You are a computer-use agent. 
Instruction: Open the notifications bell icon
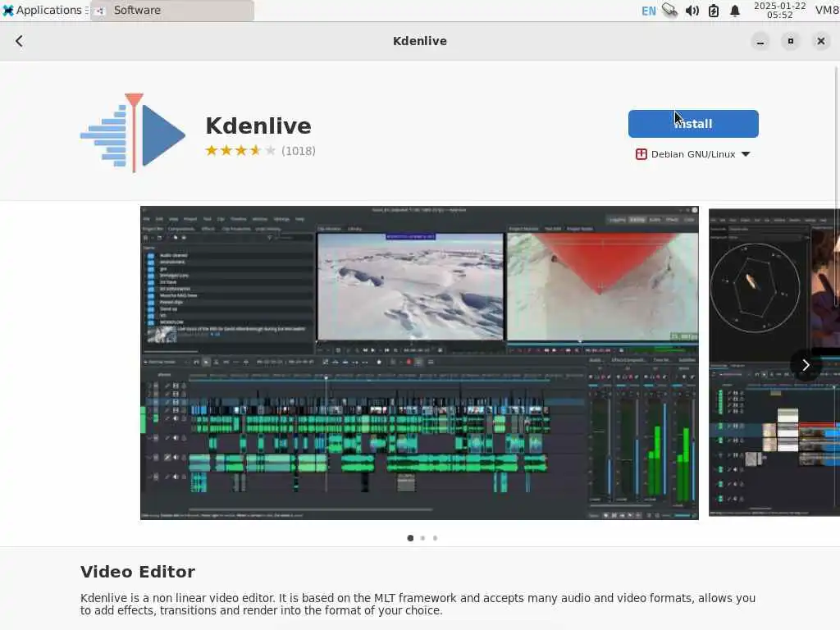[735, 11]
